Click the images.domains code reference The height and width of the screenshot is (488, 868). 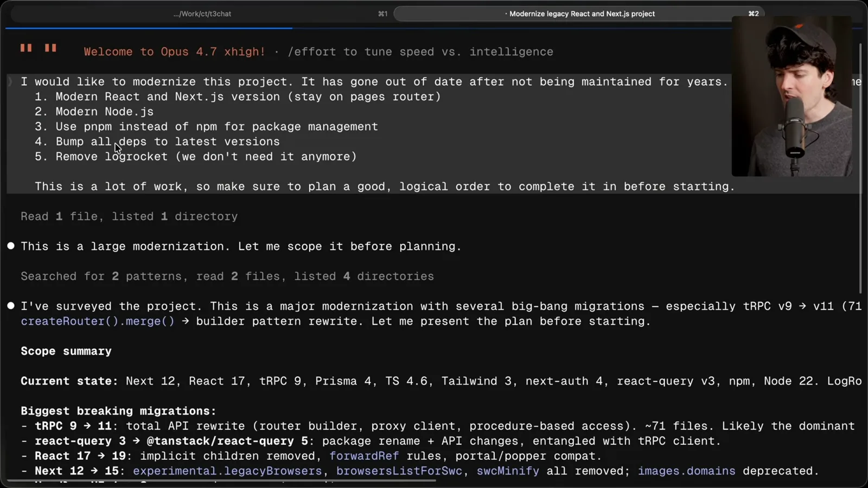pos(686,471)
